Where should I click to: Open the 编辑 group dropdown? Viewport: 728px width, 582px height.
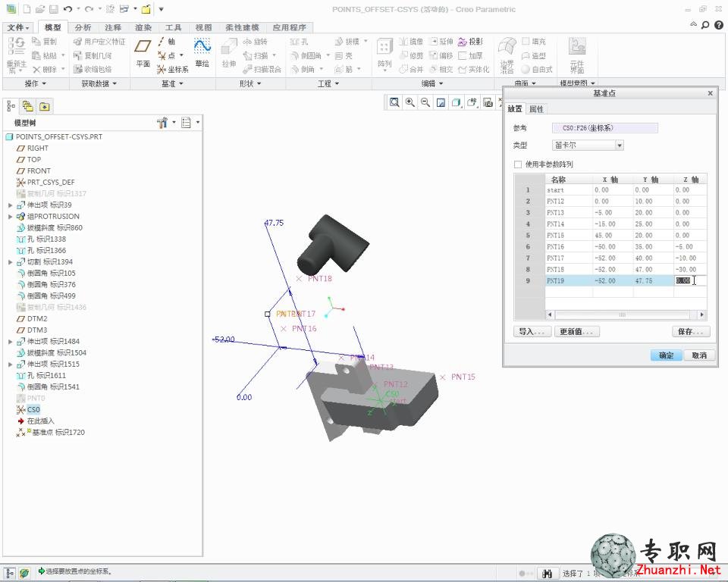432,83
